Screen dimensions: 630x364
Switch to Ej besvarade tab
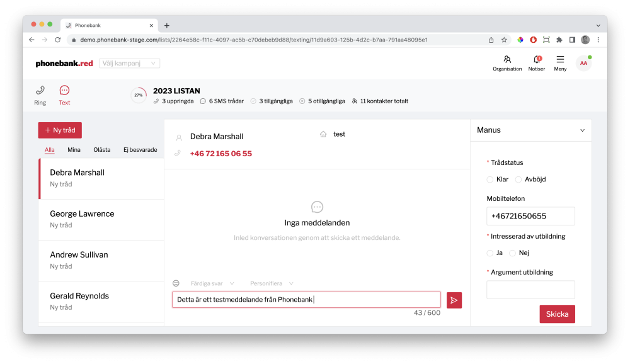click(x=140, y=150)
